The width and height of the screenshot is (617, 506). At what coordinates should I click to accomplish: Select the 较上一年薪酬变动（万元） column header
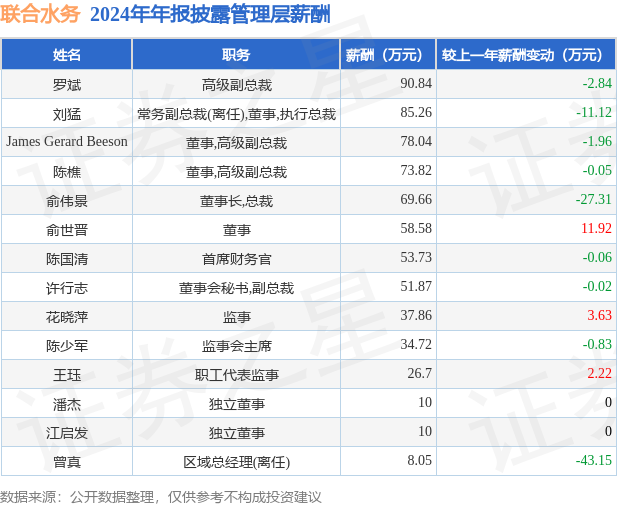point(526,55)
